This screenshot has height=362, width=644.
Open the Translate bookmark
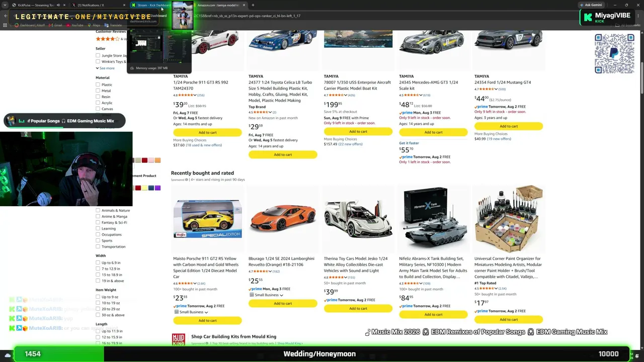pyautogui.click(x=113, y=25)
